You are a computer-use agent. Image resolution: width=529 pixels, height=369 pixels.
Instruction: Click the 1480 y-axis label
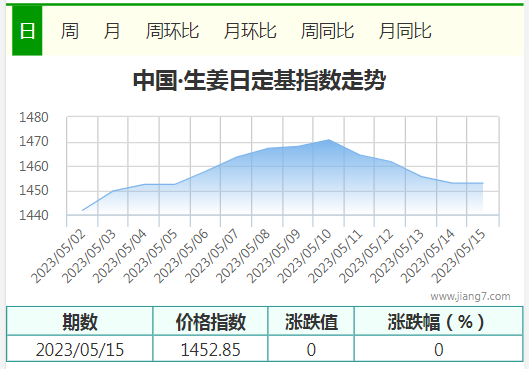[x=34, y=117]
